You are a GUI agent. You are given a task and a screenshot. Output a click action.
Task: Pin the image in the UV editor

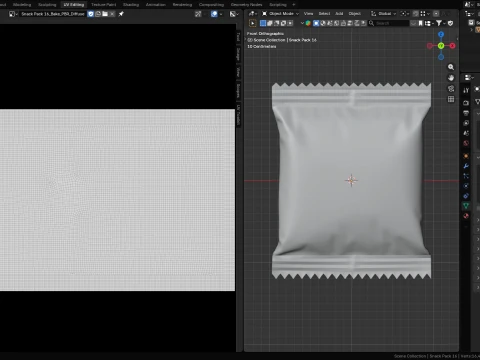coord(121,14)
